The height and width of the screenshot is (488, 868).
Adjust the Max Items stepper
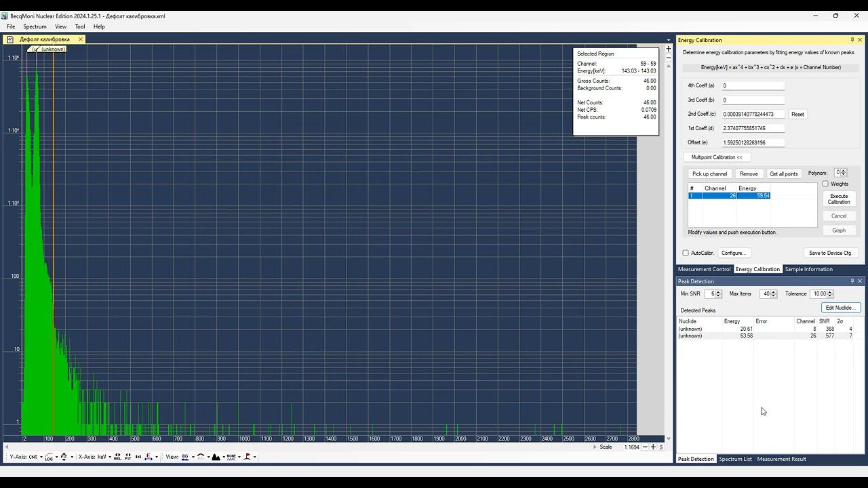pos(774,293)
